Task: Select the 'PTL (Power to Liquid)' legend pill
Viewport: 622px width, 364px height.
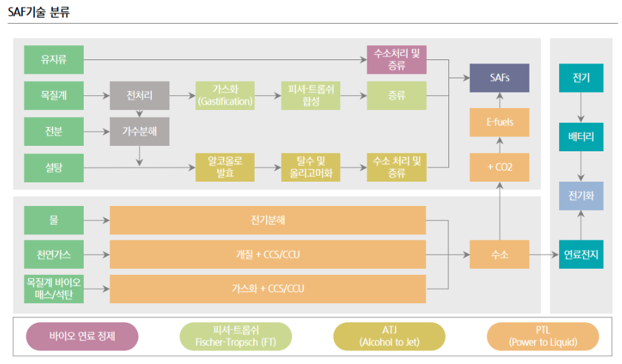Action: click(543, 336)
